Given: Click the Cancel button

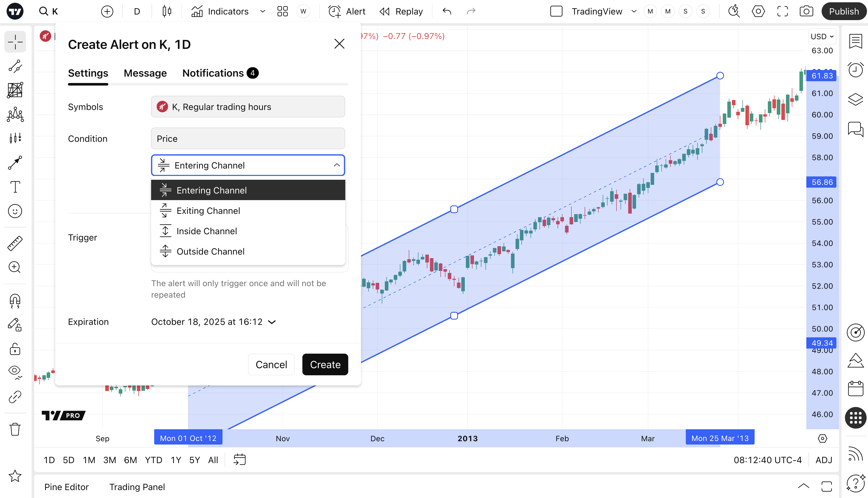Looking at the screenshot, I should point(271,365).
